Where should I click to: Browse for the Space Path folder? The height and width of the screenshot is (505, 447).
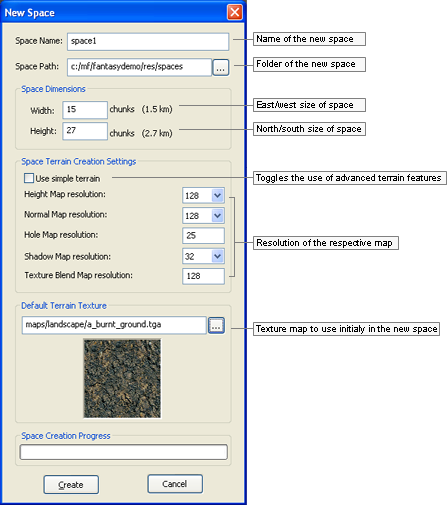[221, 68]
